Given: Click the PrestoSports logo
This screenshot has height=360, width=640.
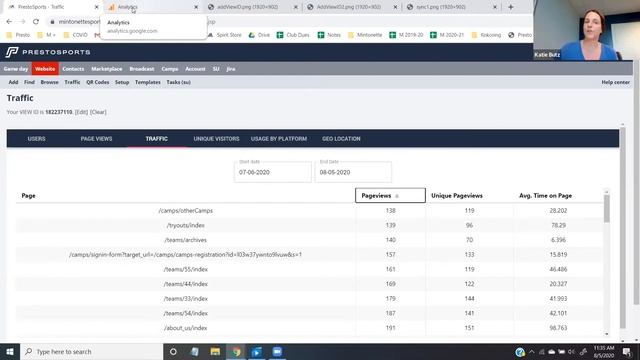Looking at the screenshot, I should click(x=48, y=52).
